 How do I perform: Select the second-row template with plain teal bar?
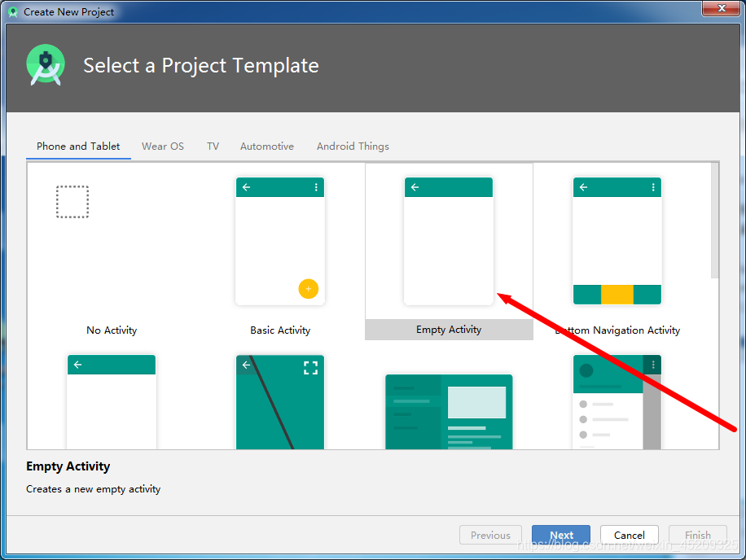pos(112,402)
